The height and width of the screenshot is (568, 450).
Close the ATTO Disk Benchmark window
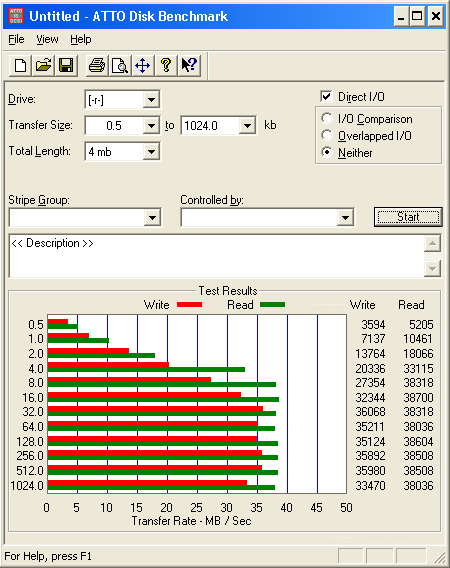tap(436, 16)
